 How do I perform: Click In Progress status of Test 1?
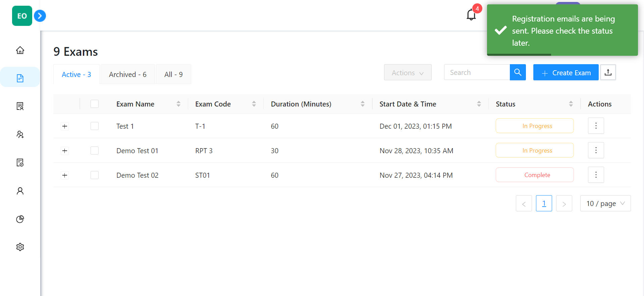pyautogui.click(x=535, y=126)
